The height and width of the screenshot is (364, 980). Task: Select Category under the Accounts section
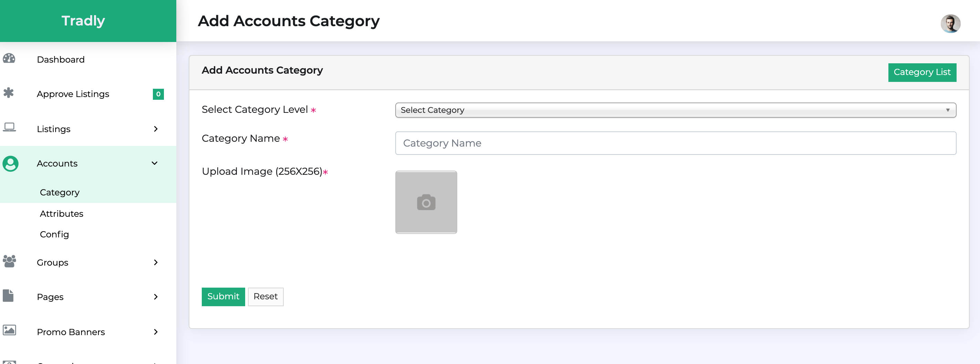(x=59, y=192)
